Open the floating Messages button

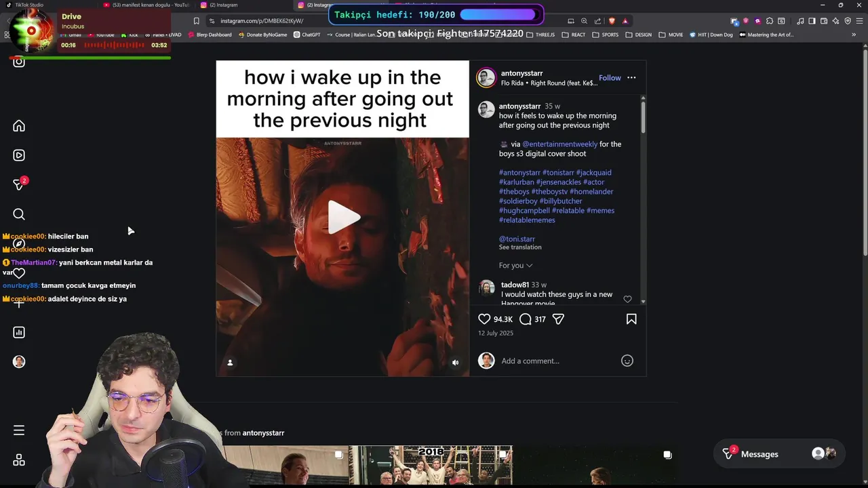pos(779,454)
